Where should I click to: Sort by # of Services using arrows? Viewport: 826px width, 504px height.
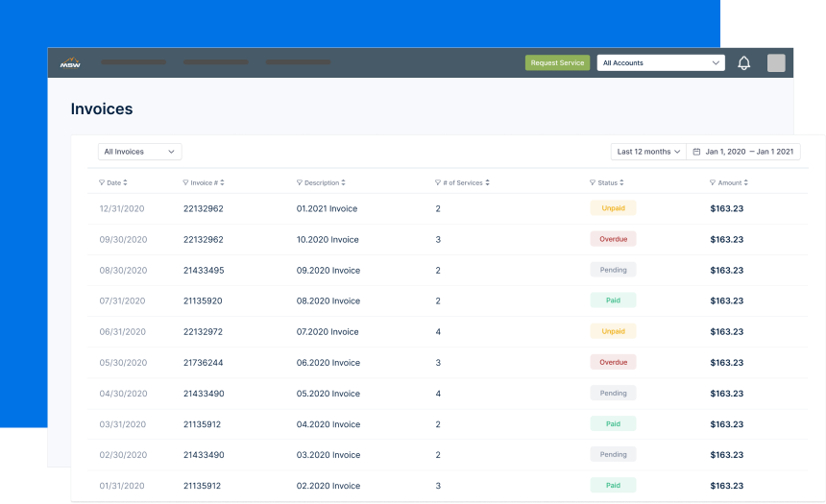pos(487,182)
